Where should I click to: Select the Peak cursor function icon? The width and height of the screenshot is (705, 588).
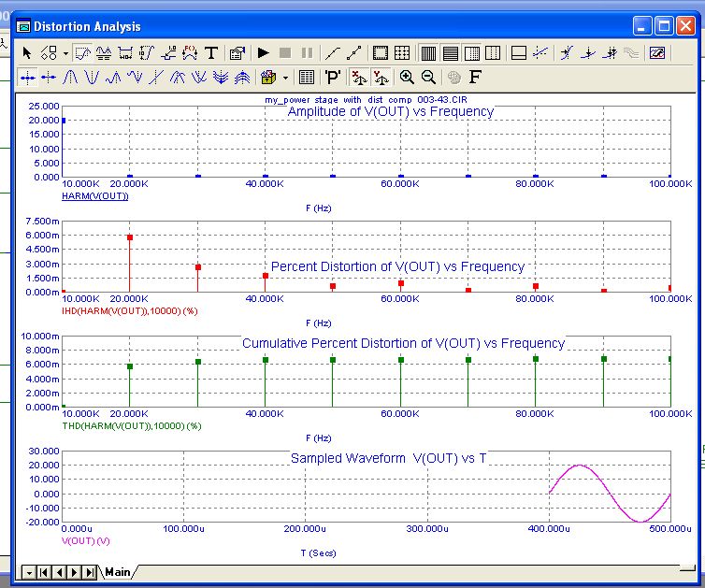pyautogui.click(x=68, y=77)
